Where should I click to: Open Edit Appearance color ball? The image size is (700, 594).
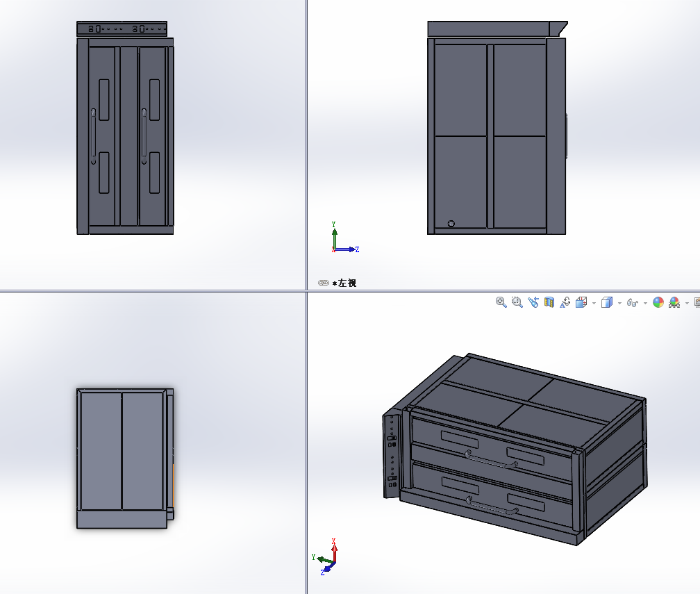[x=658, y=302]
